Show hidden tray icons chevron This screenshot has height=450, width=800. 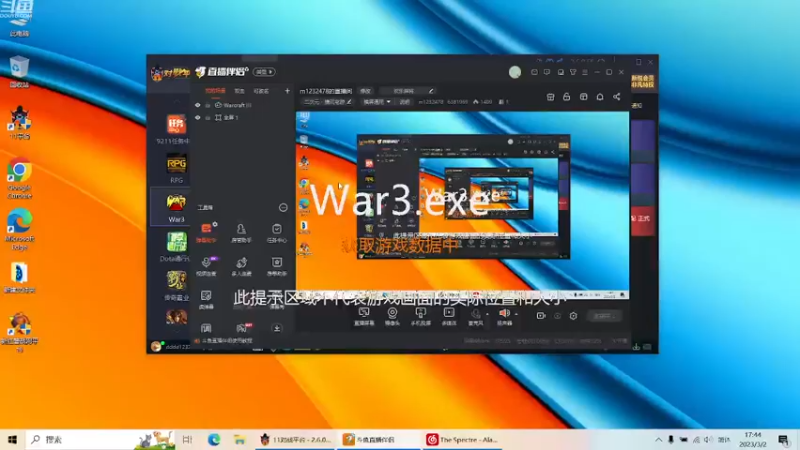pyautogui.click(x=658, y=439)
